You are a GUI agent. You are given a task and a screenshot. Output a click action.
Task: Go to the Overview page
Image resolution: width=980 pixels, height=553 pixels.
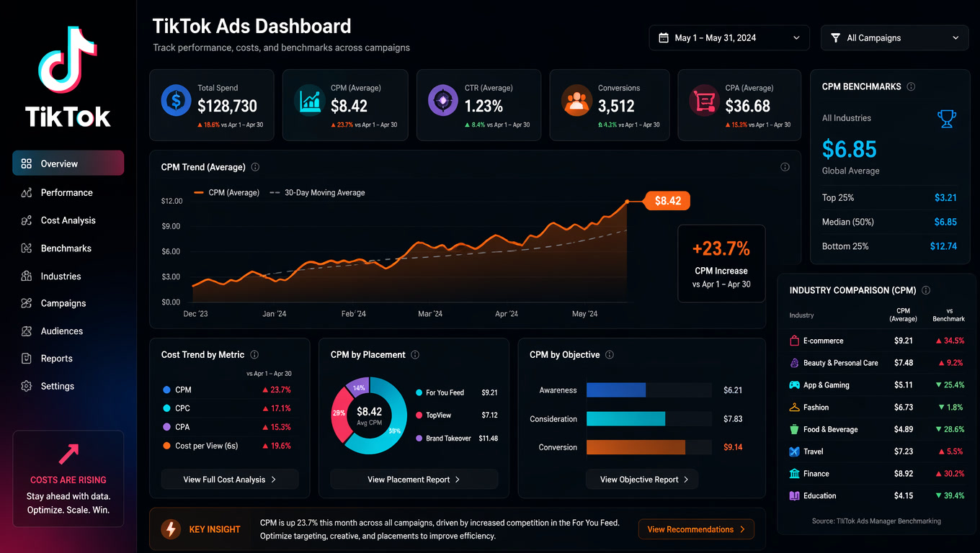coord(68,163)
